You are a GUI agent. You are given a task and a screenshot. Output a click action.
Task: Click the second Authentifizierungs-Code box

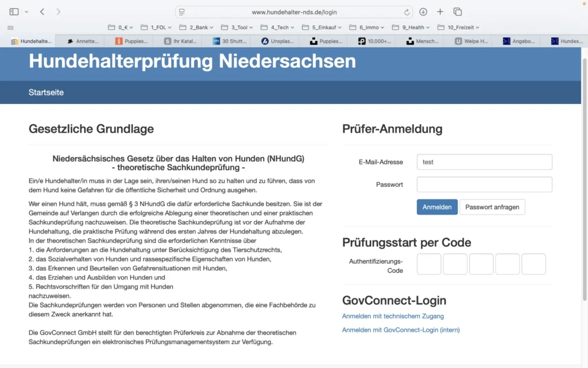click(x=455, y=264)
